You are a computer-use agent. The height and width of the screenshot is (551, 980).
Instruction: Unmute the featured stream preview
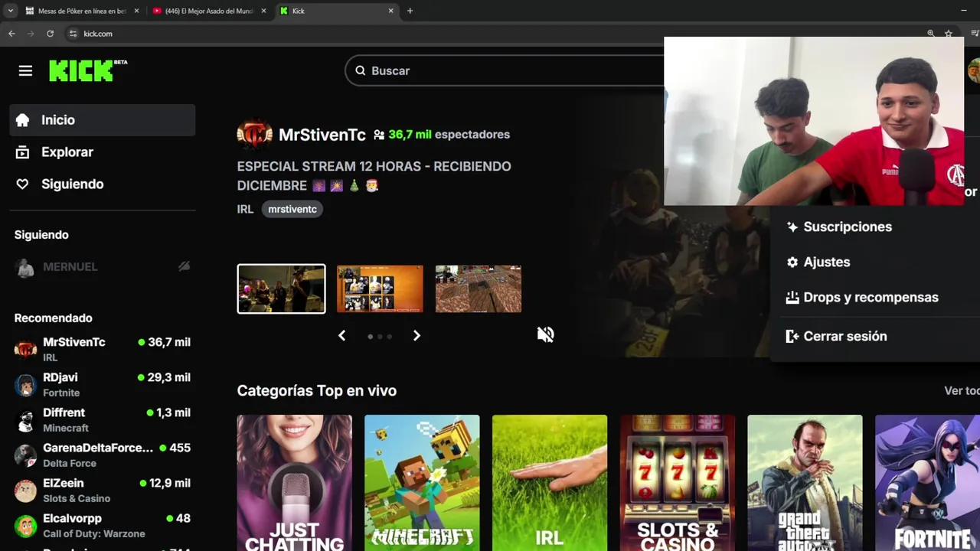545,334
